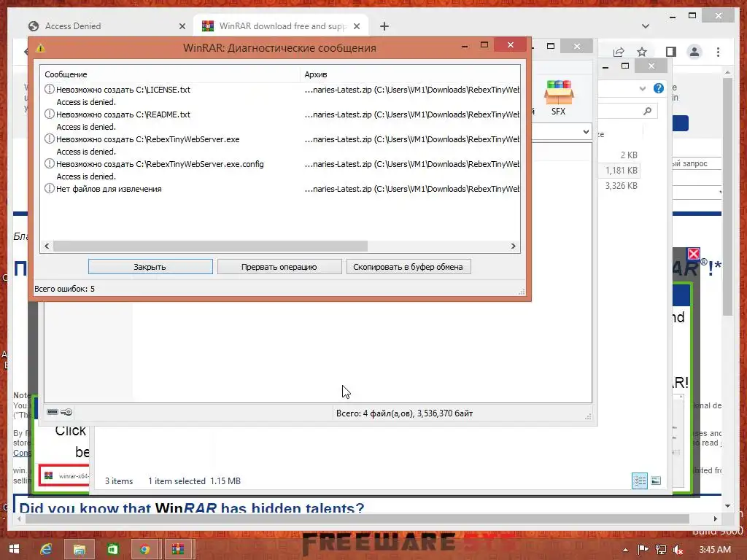Close the Access Denied tab

point(182,26)
